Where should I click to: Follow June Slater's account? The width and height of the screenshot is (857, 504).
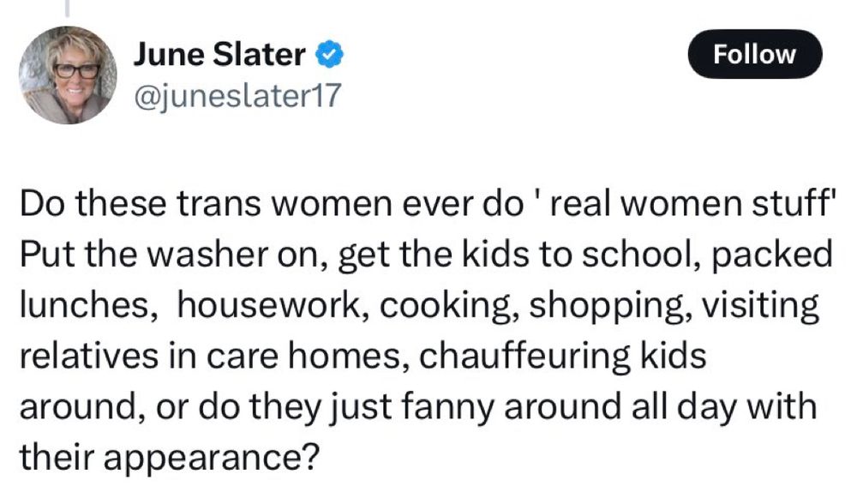(x=755, y=55)
